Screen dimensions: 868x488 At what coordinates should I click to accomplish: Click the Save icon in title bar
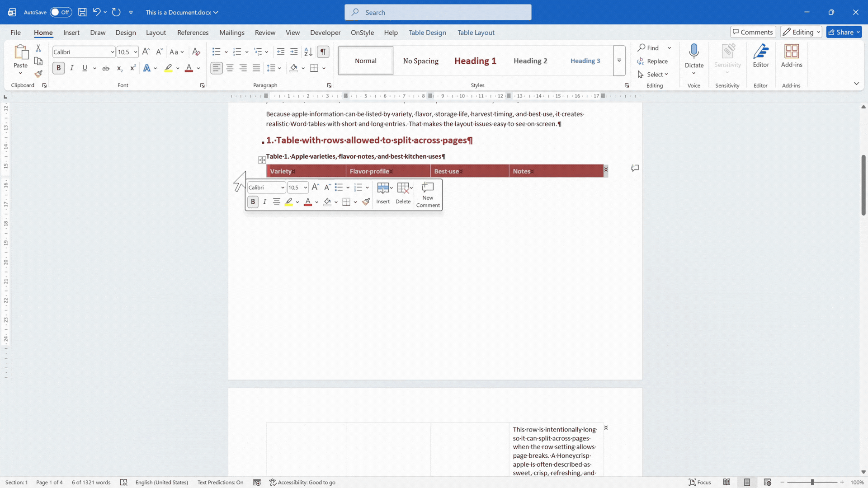(x=82, y=12)
